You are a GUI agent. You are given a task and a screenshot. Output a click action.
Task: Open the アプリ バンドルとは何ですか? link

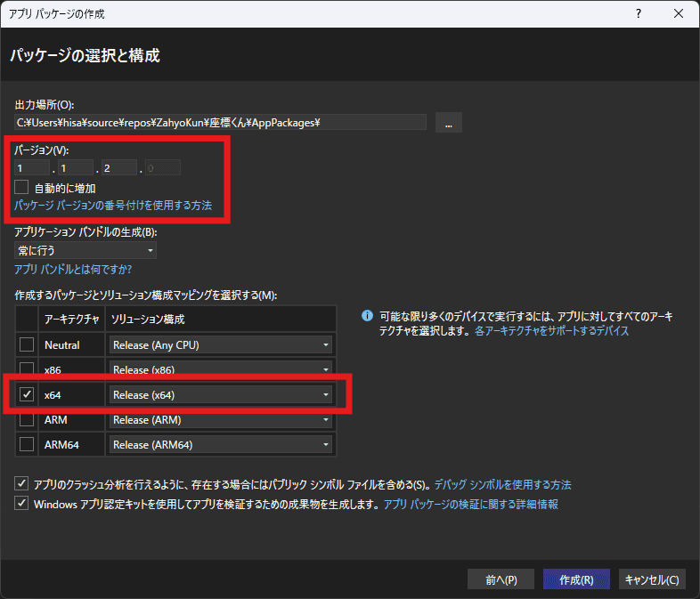(73, 269)
